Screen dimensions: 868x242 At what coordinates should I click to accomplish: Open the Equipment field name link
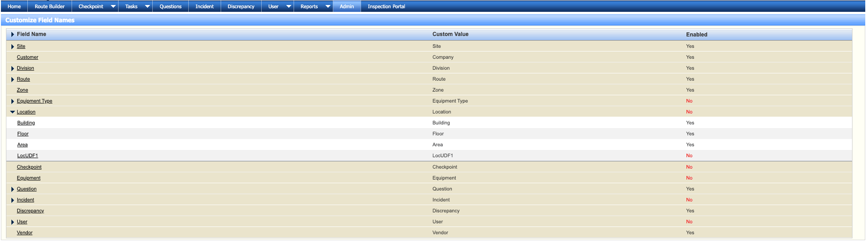29,178
